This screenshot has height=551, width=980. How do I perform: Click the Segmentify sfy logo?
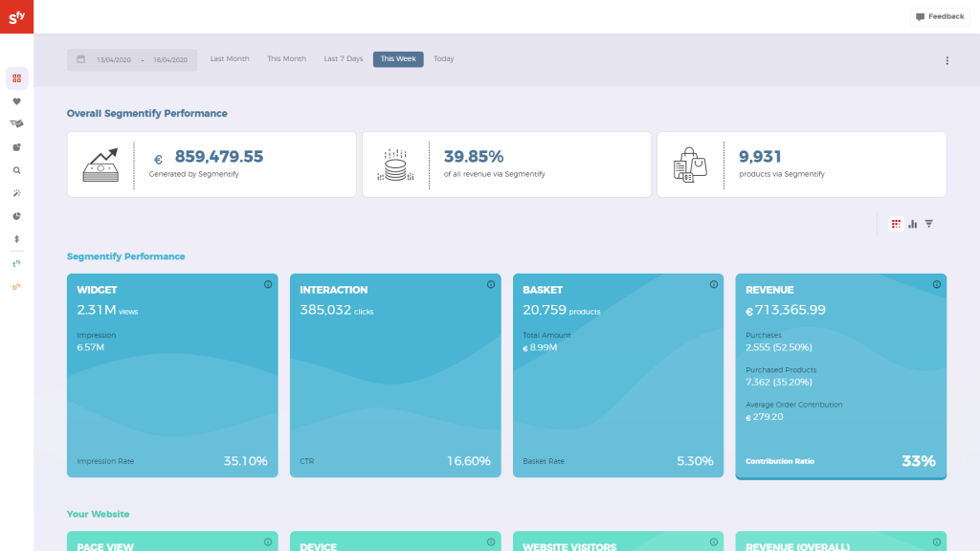[17, 17]
